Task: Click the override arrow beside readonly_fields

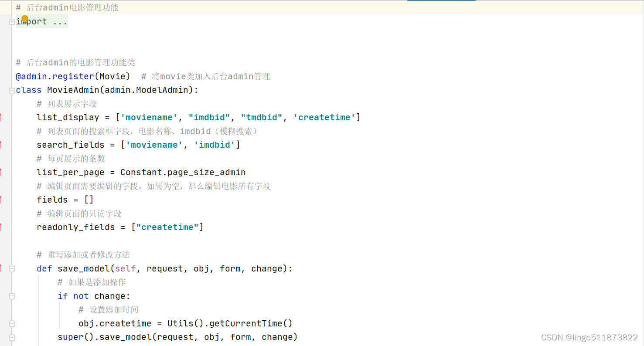Action: coord(1,227)
